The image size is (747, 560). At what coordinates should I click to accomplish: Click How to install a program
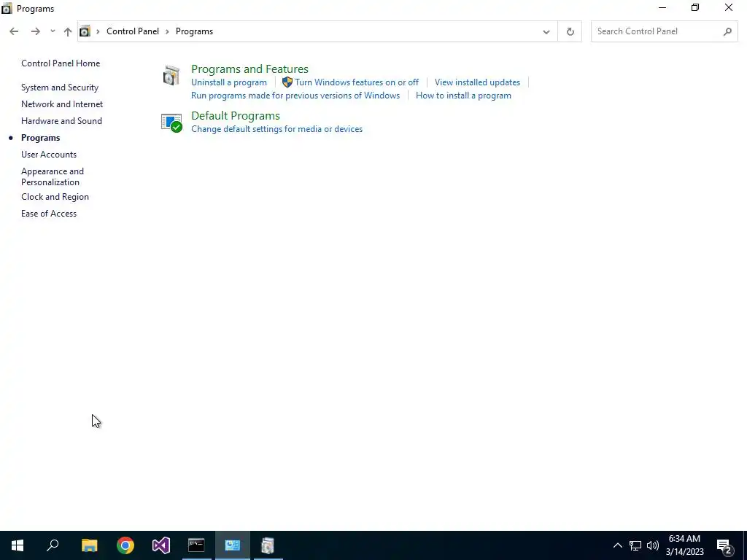click(463, 96)
